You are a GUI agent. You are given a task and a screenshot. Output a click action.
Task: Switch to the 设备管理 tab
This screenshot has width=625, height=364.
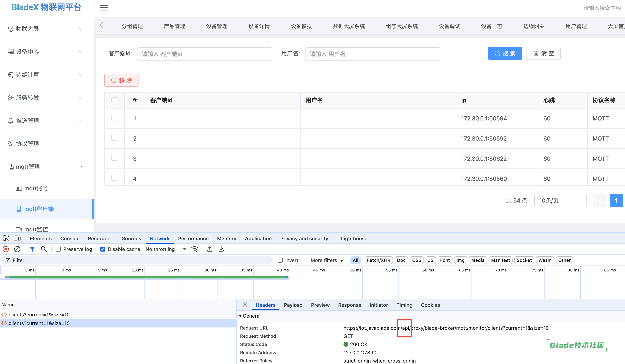coord(217,26)
